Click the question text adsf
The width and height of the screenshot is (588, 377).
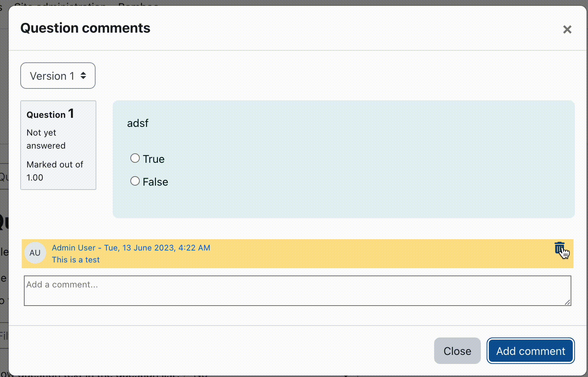point(138,123)
